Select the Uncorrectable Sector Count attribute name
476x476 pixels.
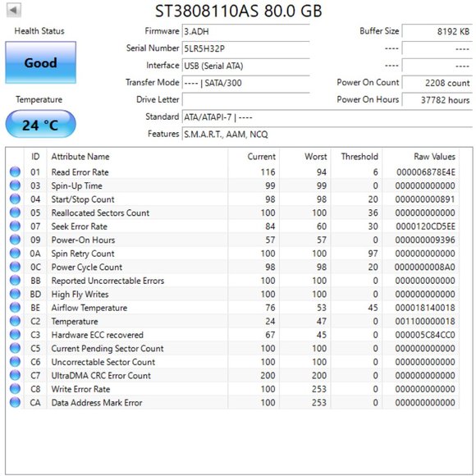point(103,362)
